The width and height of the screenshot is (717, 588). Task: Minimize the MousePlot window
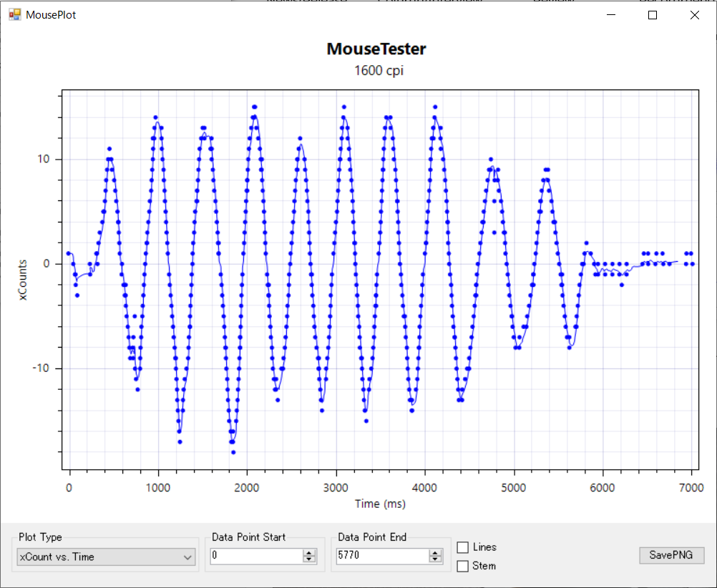coord(611,14)
